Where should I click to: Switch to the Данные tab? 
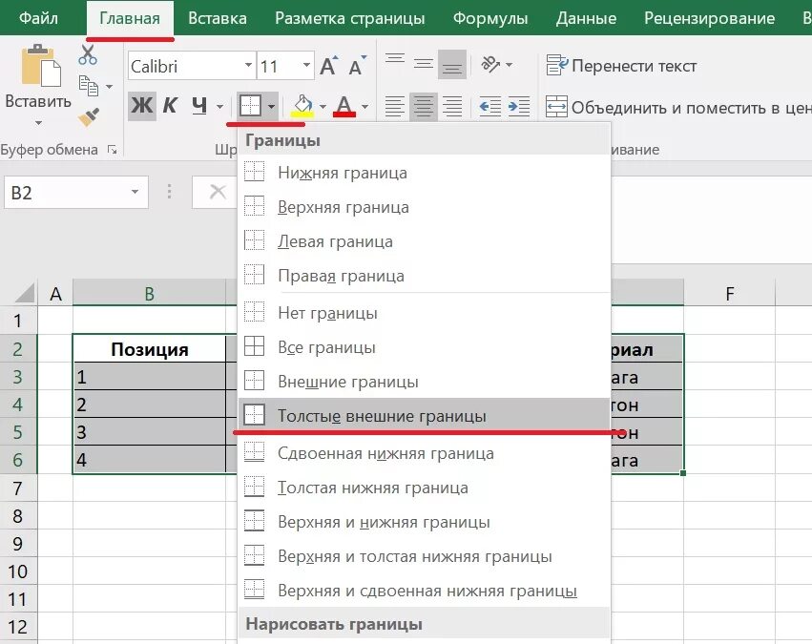click(x=586, y=18)
